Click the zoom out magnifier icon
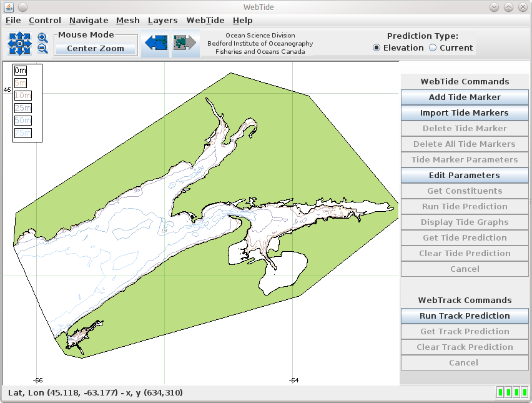532x403 pixels. [x=42, y=49]
